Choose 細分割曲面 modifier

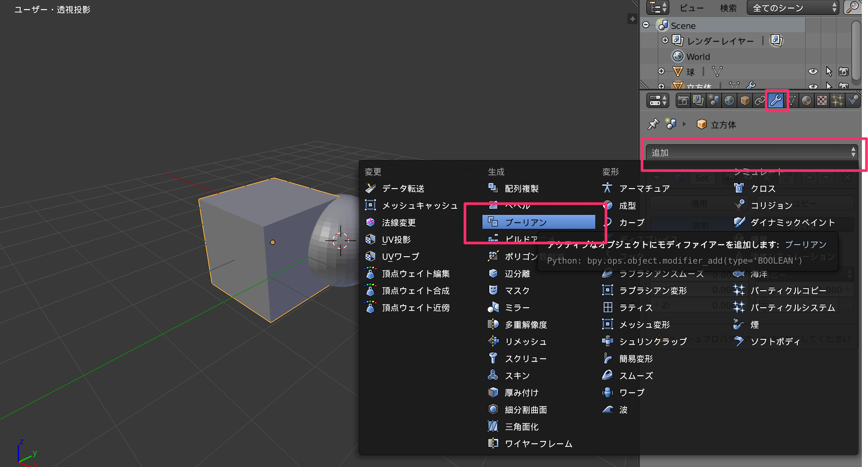pos(539,409)
